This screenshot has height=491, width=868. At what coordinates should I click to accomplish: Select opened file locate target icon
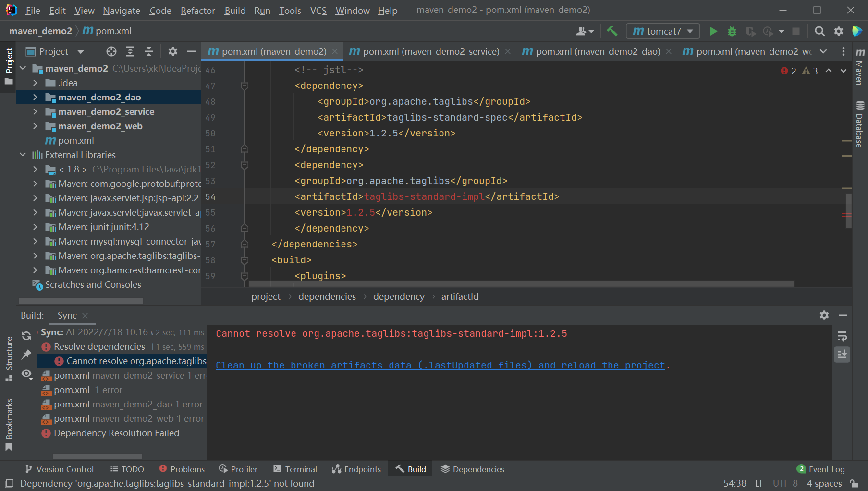111,51
